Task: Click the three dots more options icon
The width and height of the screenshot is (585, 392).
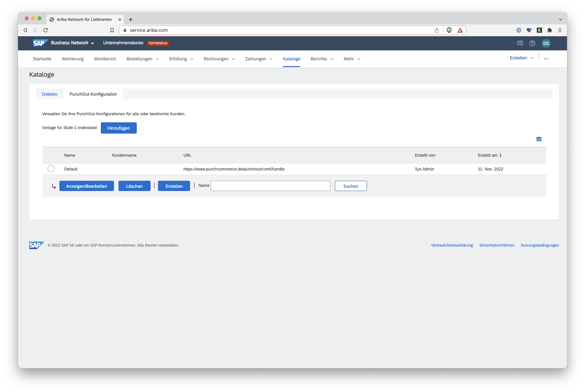Action: pyautogui.click(x=546, y=59)
